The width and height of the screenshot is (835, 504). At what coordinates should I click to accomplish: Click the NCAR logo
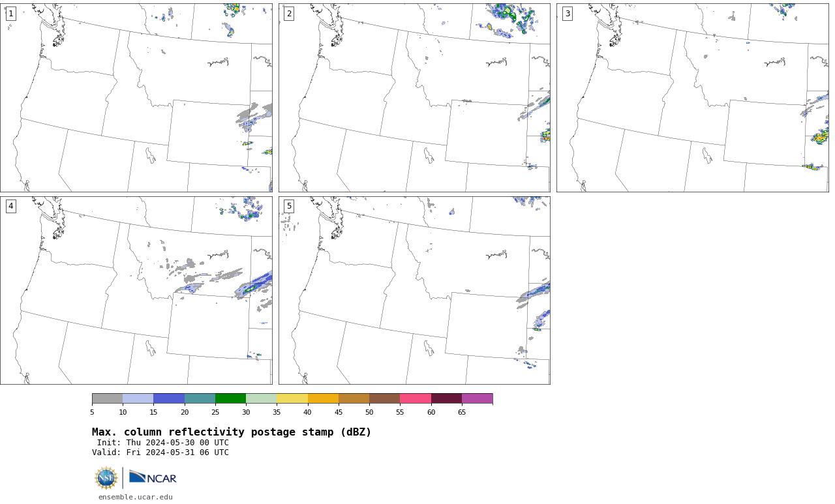[153, 477]
